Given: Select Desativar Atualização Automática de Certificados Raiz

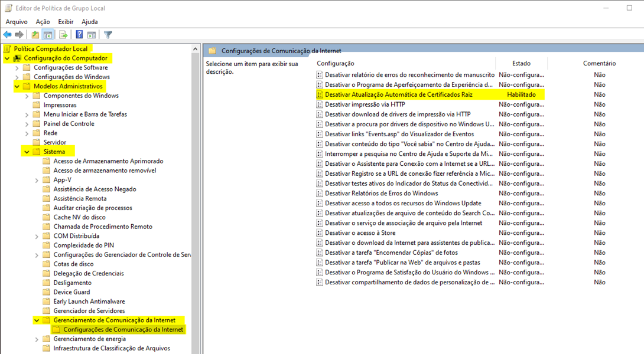Looking at the screenshot, I should (x=398, y=95).
